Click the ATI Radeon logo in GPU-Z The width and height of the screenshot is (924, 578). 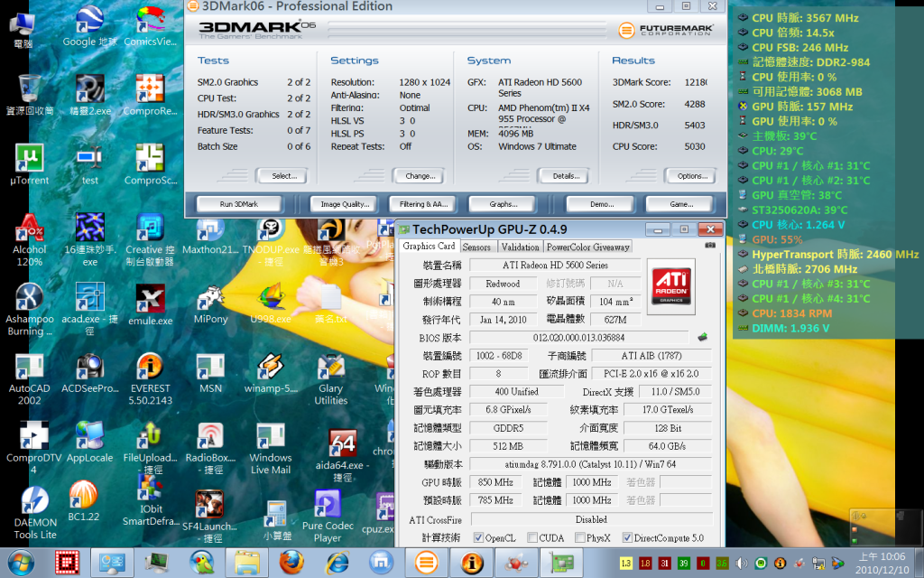pyautogui.click(x=671, y=286)
